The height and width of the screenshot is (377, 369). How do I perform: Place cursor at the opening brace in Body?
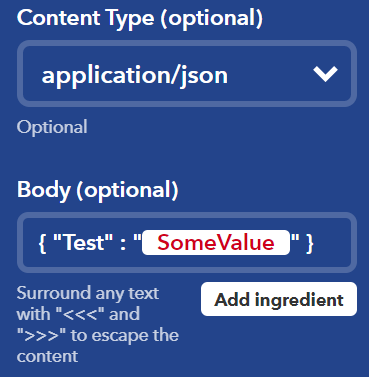pyautogui.click(x=42, y=243)
